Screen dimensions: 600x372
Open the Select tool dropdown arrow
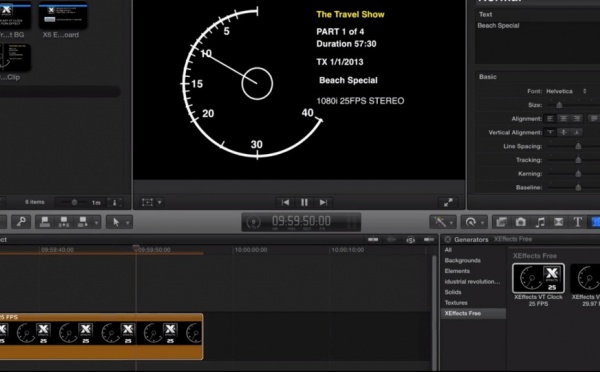point(128,222)
